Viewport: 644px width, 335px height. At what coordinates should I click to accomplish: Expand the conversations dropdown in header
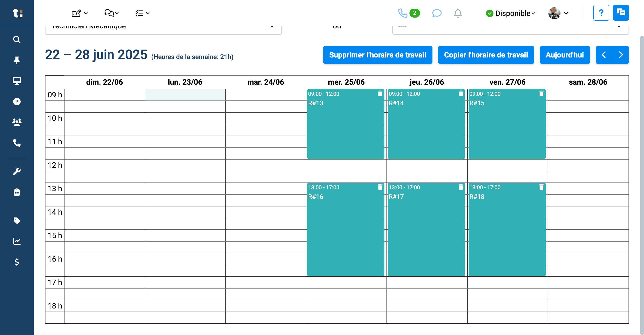[111, 13]
